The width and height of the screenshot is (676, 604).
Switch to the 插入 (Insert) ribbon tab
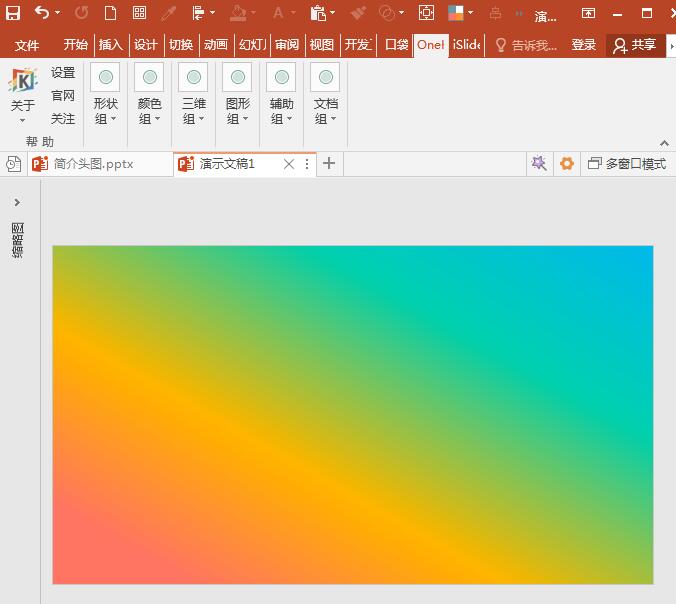click(x=110, y=45)
